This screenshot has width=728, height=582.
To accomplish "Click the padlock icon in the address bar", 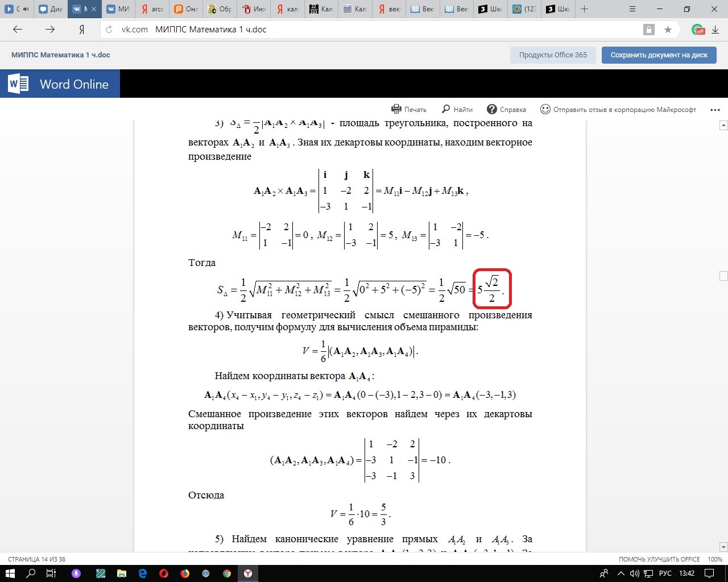I will click(648, 30).
